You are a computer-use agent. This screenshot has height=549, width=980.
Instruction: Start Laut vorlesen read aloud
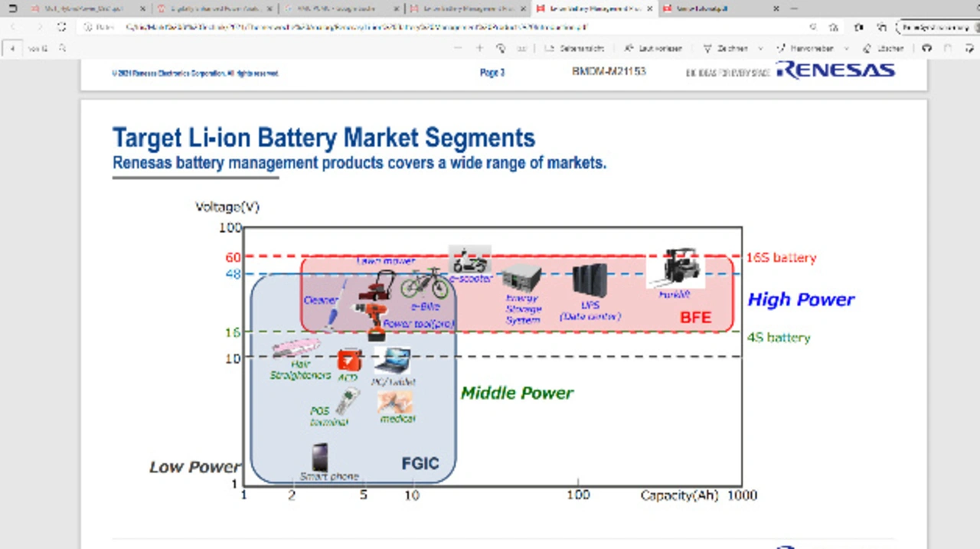(x=652, y=48)
